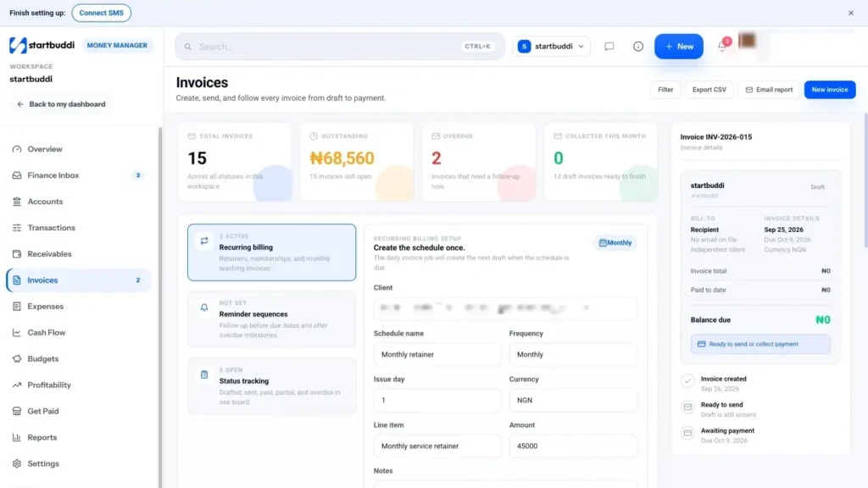Click the blue New button

[679, 47]
